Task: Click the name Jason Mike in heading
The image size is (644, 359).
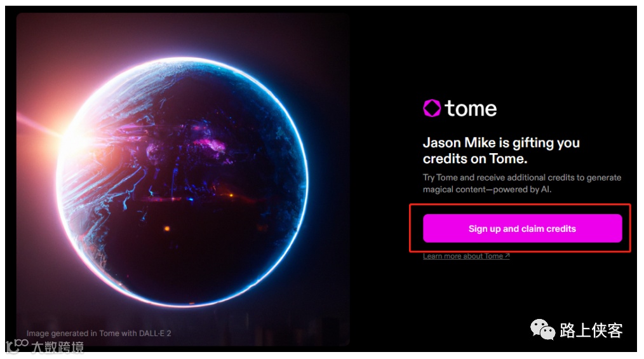Action: (x=459, y=142)
